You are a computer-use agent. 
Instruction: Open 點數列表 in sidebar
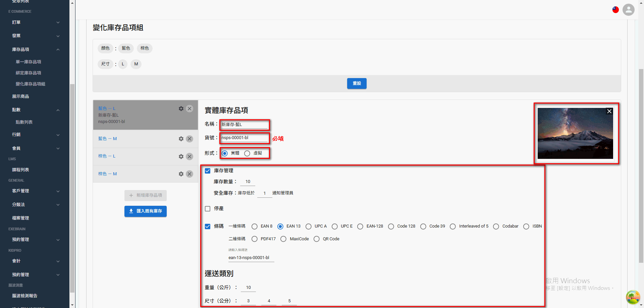point(24,122)
